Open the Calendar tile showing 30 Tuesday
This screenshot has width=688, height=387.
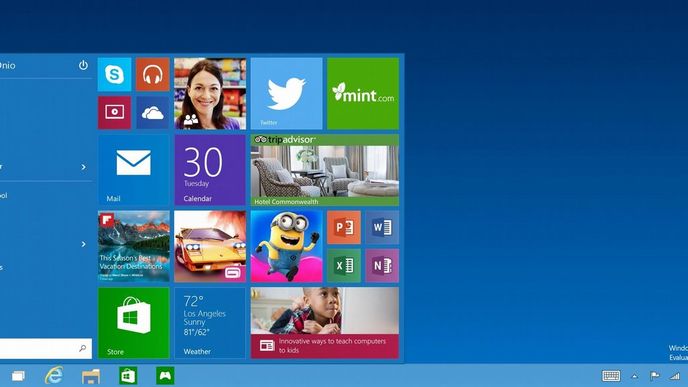[x=210, y=170]
